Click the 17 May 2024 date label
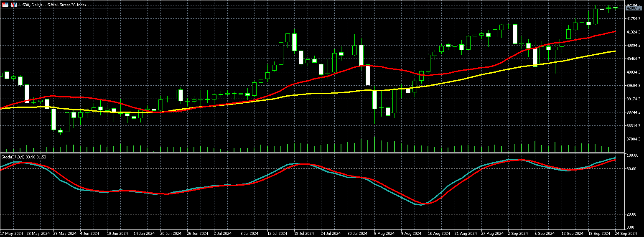 click(12, 233)
